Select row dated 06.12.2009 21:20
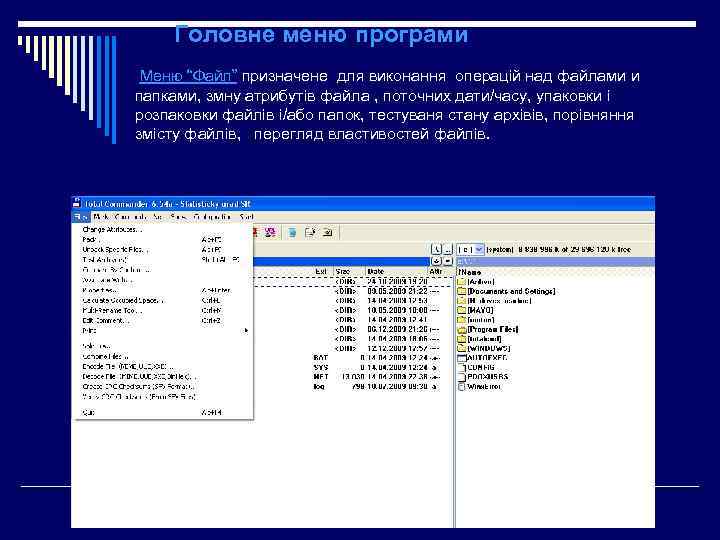The width and height of the screenshot is (720, 540). pos(353,329)
